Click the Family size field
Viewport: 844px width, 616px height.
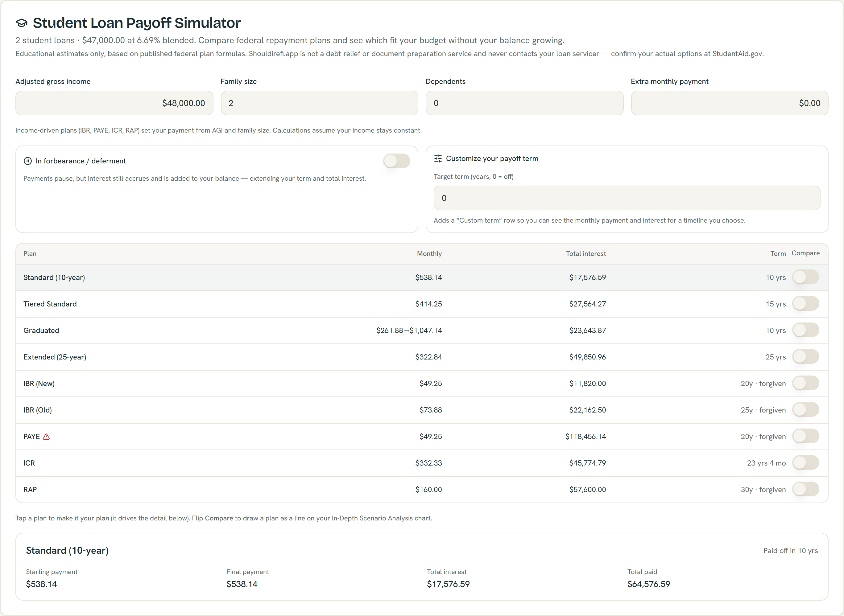point(319,103)
